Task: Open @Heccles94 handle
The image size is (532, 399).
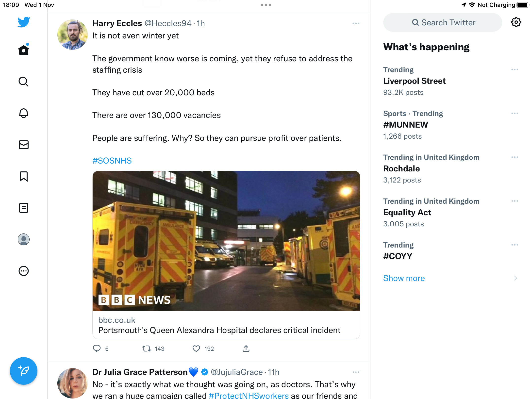Action: click(168, 23)
